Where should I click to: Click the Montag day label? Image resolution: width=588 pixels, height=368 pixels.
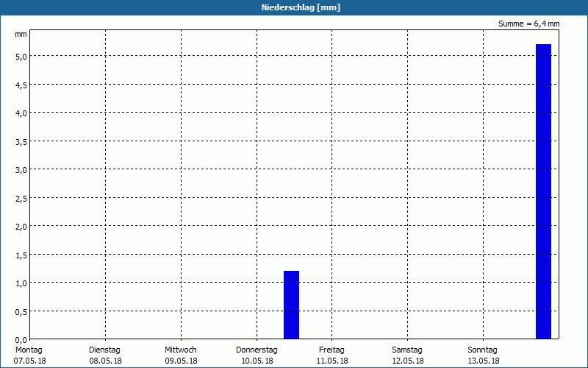click(x=29, y=350)
